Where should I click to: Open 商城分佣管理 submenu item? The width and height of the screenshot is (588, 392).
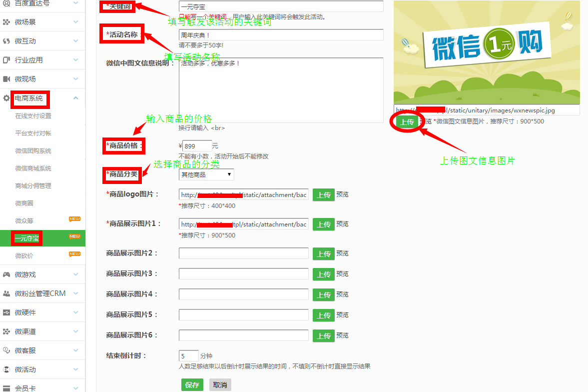[33, 186]
